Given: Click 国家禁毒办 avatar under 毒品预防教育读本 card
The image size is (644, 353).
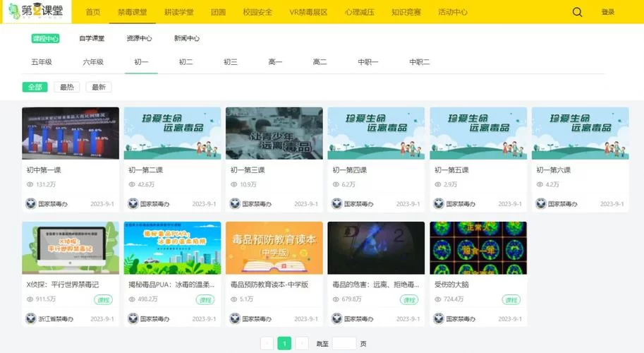Looking at the screenshot, I should click(x=234, y=318).
